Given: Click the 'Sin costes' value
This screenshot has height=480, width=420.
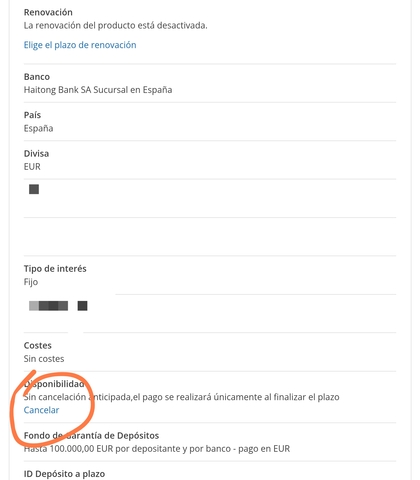Looking at the screenshot, I should [44, 359].
